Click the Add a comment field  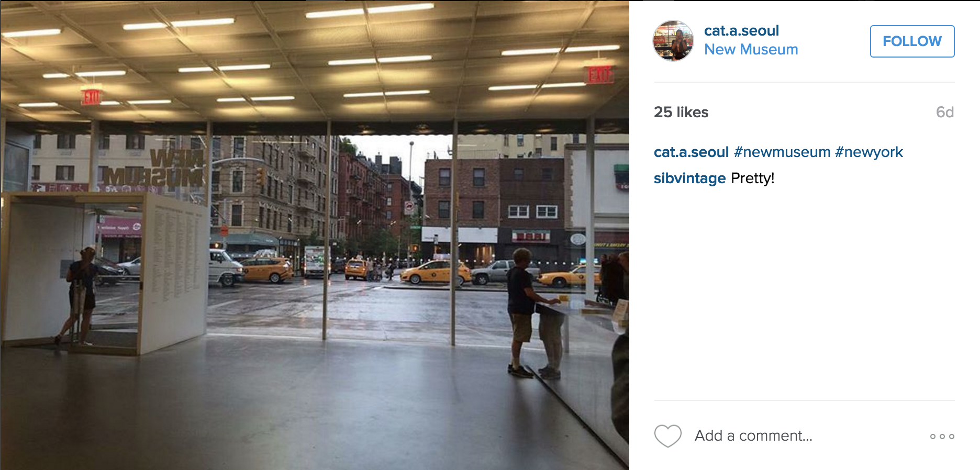[754, 435]
